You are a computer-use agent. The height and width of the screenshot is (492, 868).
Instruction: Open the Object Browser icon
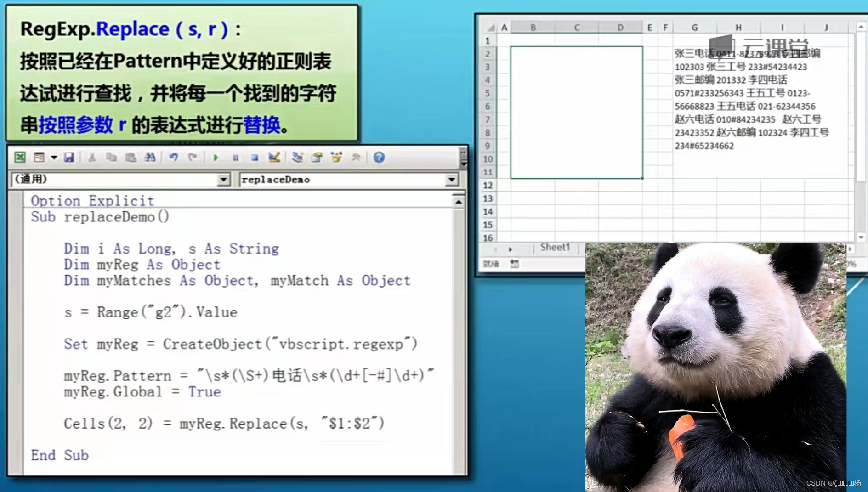pos(336,158)
